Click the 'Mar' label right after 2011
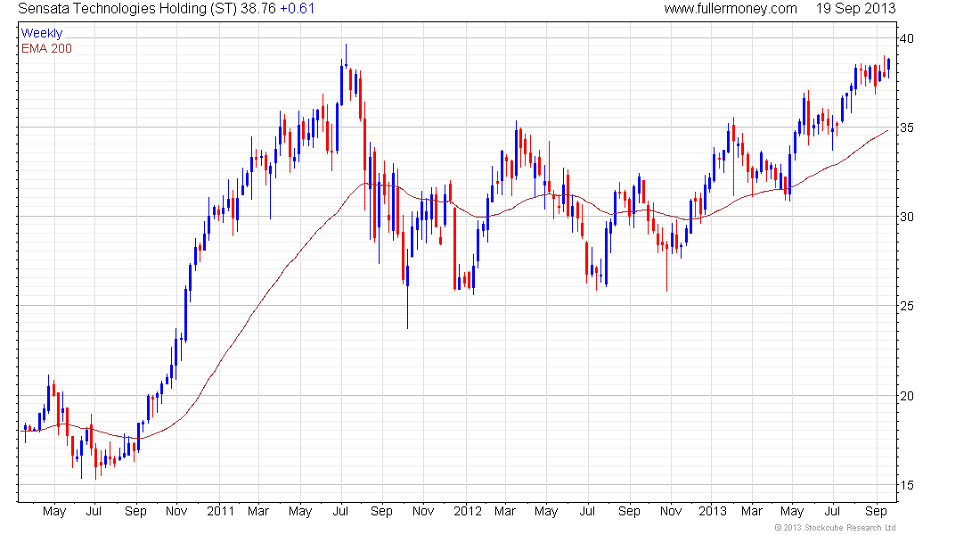Viewport: 980px width, 535px height. point(258,511)
